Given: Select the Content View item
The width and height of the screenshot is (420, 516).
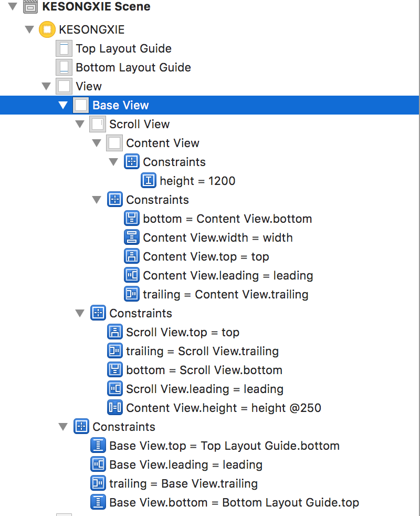Looking at the screenshot, I should 162,143.
